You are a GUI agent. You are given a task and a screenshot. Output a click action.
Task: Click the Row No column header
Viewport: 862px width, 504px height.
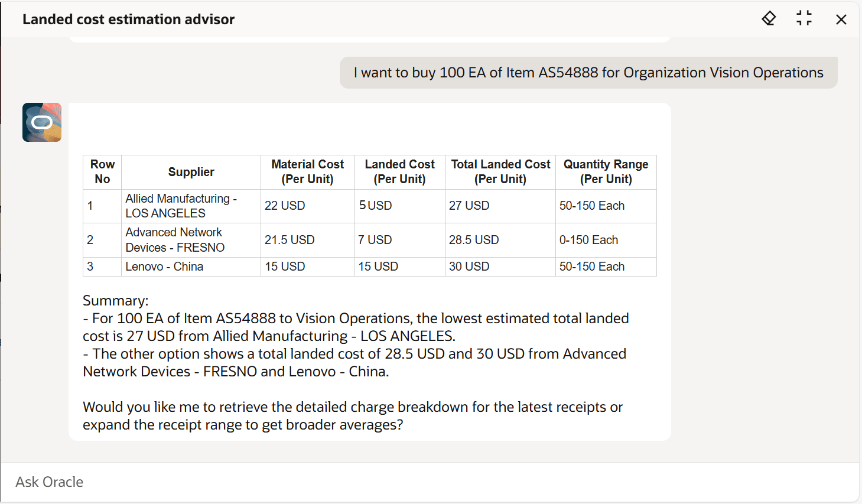pos(102,171)
